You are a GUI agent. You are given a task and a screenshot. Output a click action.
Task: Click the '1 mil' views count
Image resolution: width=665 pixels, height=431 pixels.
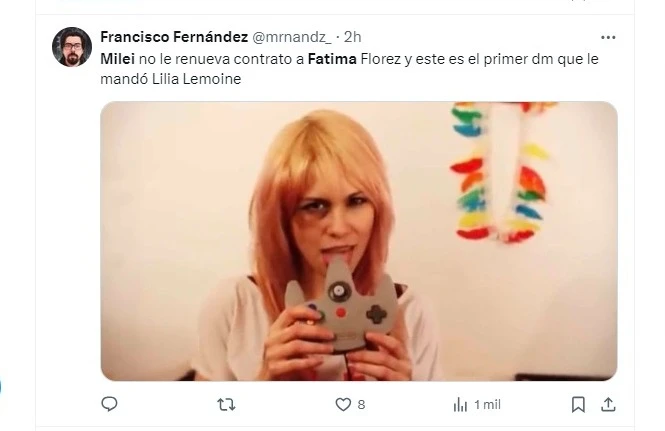pyautogui.click(x=486, y=404)
